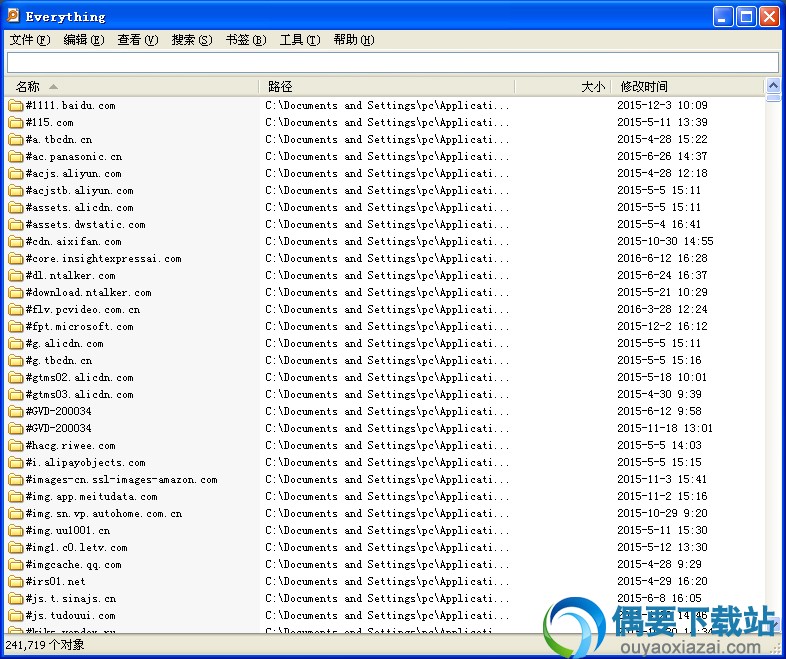Select folder icon of #download.ntalker.com
The width and height of the screenshot is (786, 659).
(16, 293)
